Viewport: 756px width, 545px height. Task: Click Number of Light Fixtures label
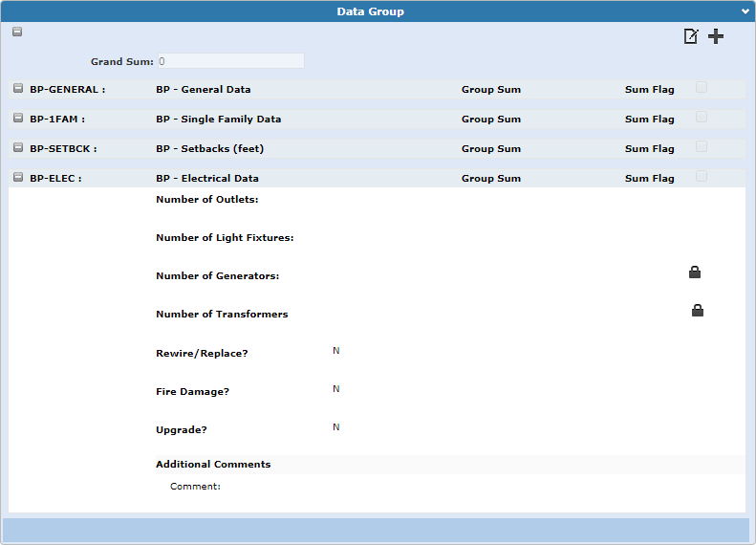tap(225, 238)
